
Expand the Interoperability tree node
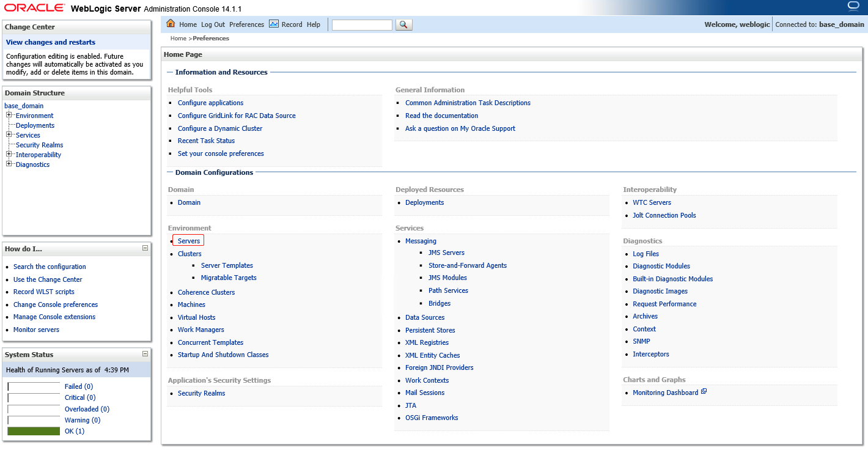9,154
